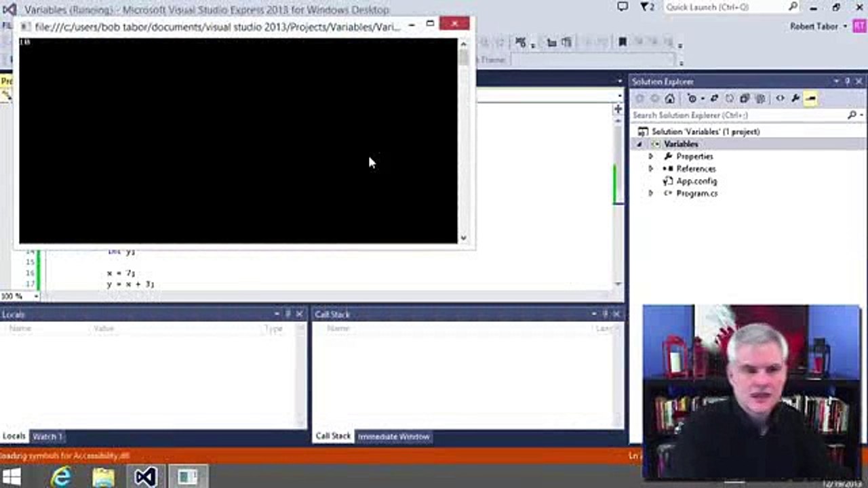Image resolution: width=868 pixels, height=488 pixels.
Task: Expand the Program.cs node
Action: (x=651, y=193)
